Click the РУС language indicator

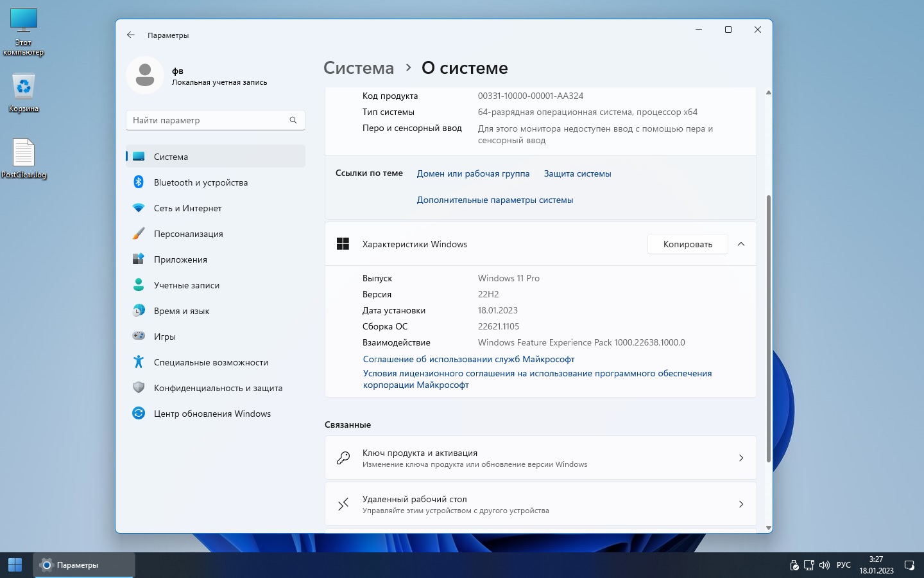(x=844, y=565)
